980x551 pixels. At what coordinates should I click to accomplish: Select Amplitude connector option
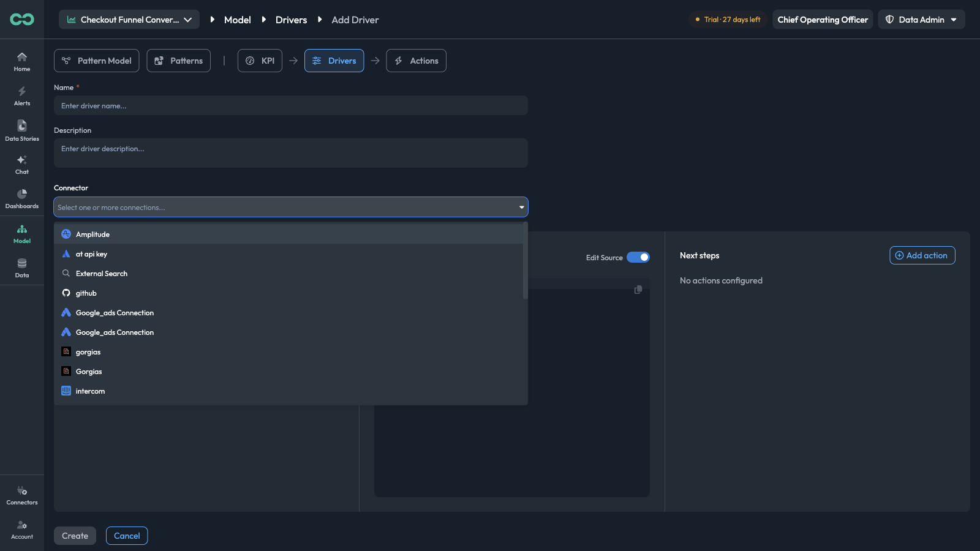(x=288, y=234)
